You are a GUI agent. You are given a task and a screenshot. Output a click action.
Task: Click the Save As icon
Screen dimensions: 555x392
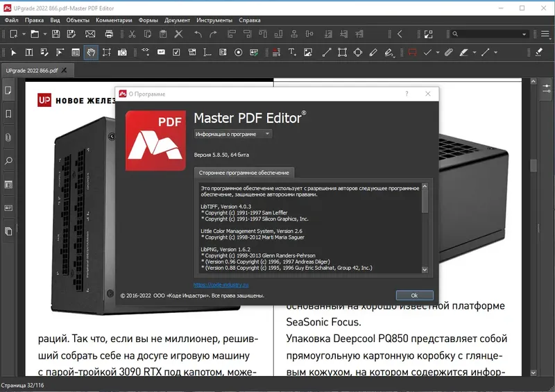[71, 34]
